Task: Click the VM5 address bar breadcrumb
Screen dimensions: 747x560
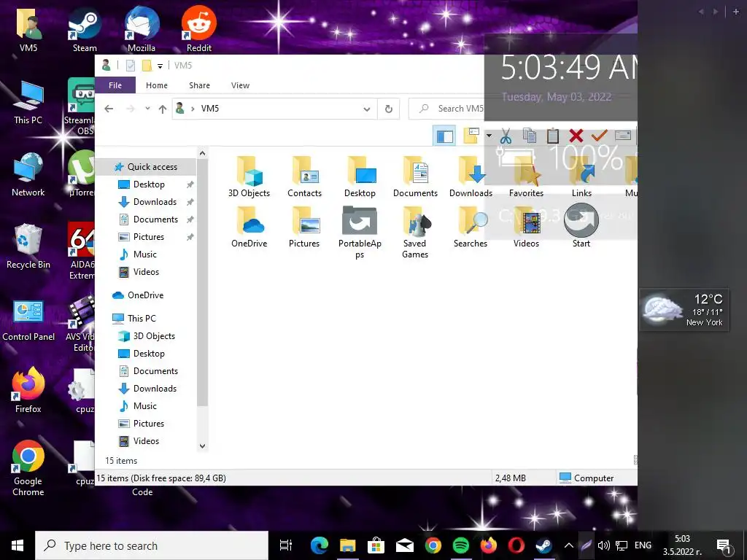Action: (209, 109)
